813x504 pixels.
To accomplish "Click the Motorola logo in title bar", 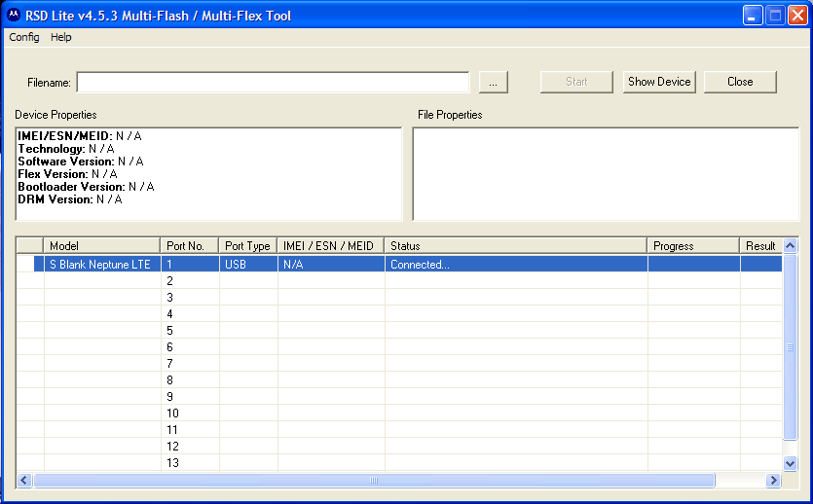I will pyautogui.click(x=14, y=15).
